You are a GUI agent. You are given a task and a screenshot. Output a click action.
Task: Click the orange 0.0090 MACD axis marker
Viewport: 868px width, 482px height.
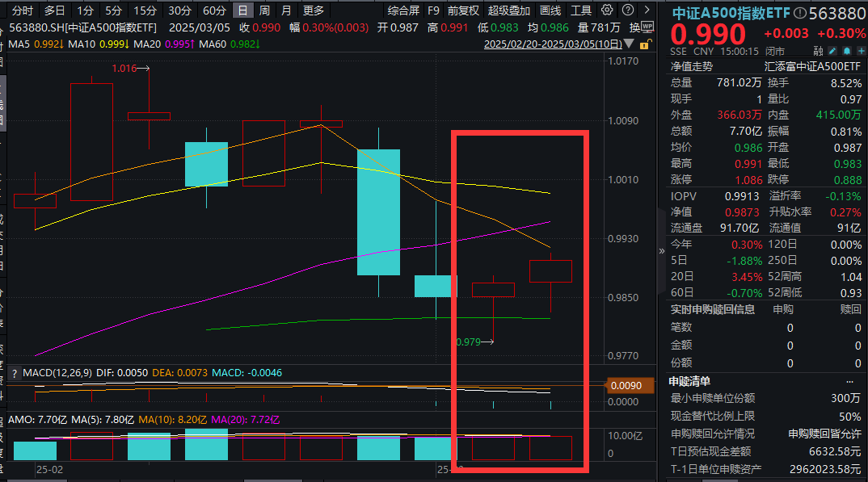click(626, 386)
